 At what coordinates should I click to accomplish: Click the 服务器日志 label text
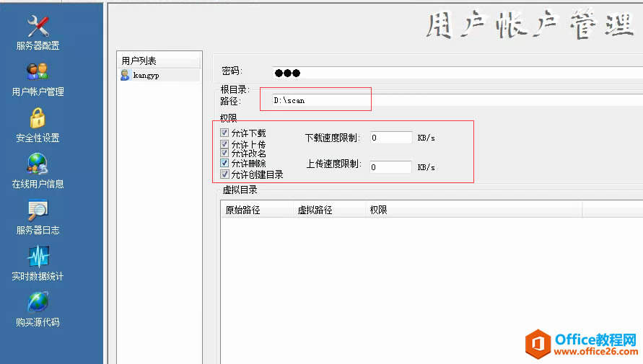(38, 230)
